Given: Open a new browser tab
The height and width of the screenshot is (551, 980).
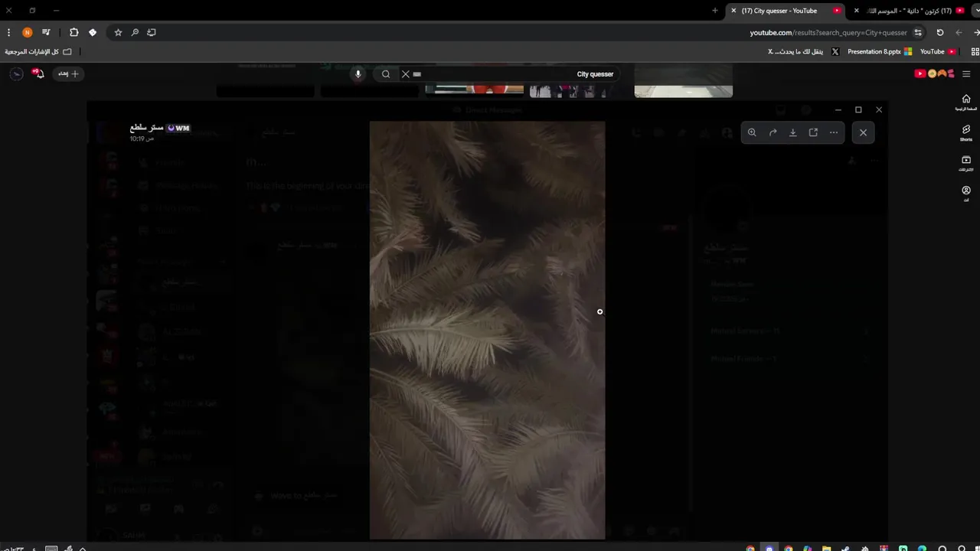Looking at the screenshot, I should pyautogui.click(x=715, y=11).
